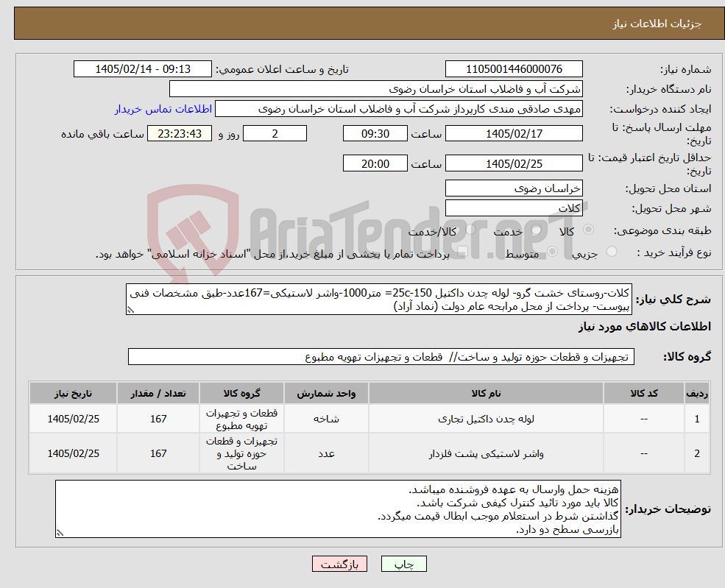The height and width of the screenshot is (588, 725).
Task: Select the جزیی purchase type radio
Action: point(611,252)
